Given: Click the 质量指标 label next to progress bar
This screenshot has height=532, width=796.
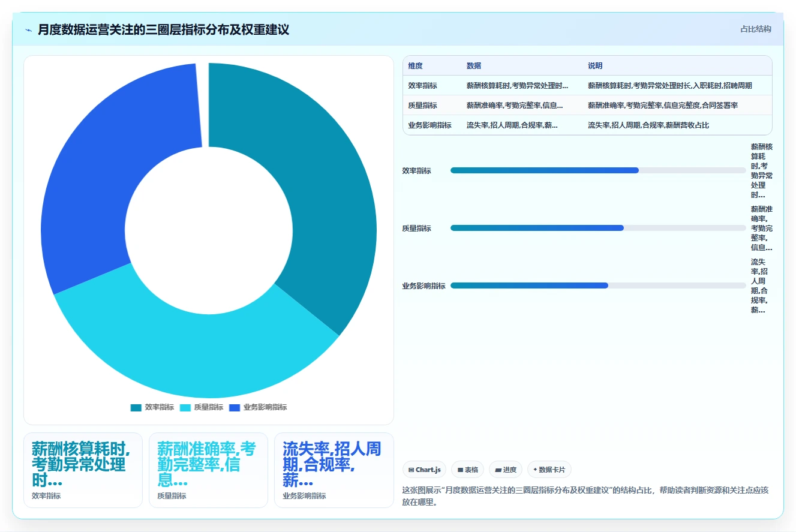Looking at the screenshot, I should (417, 229).
